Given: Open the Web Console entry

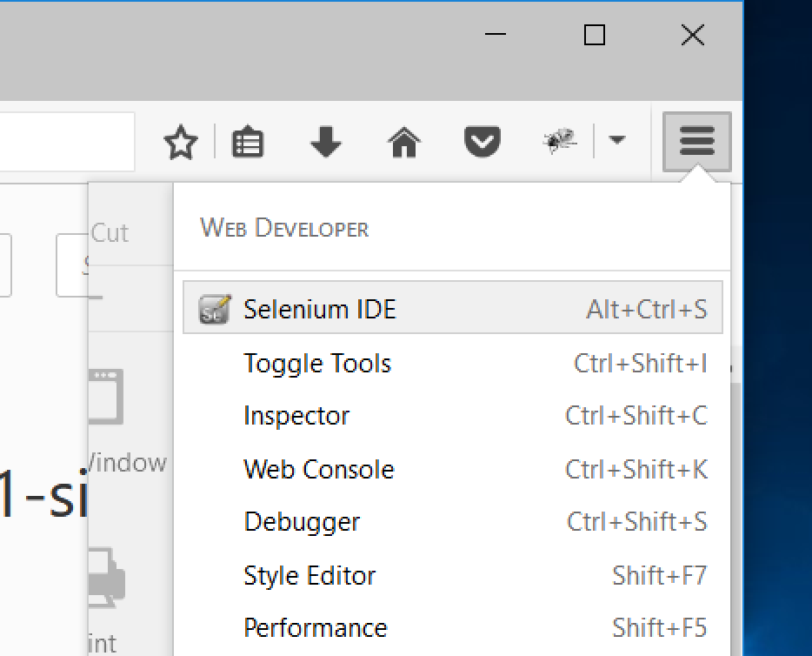Looking at the screenshot, I should point(453,470).
